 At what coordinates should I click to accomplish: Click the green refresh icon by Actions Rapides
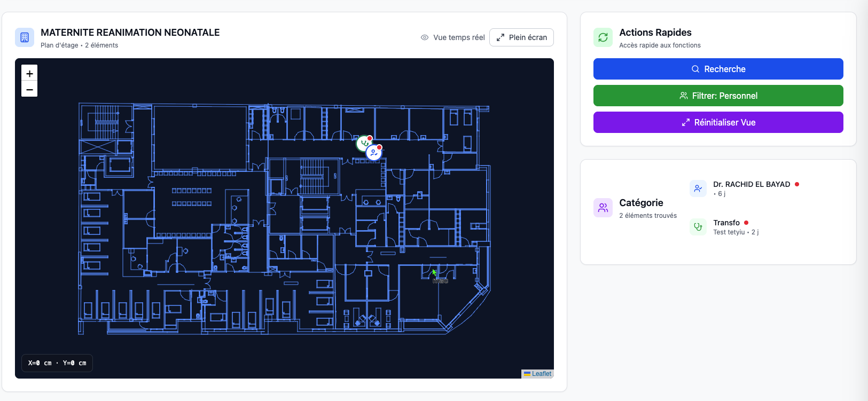click(x=603, y=37)
